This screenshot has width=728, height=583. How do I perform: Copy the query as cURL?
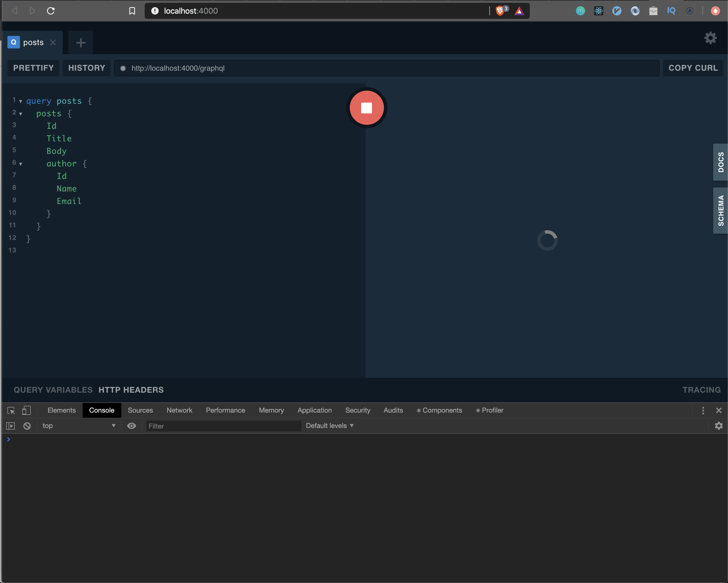tap(693, 68)
